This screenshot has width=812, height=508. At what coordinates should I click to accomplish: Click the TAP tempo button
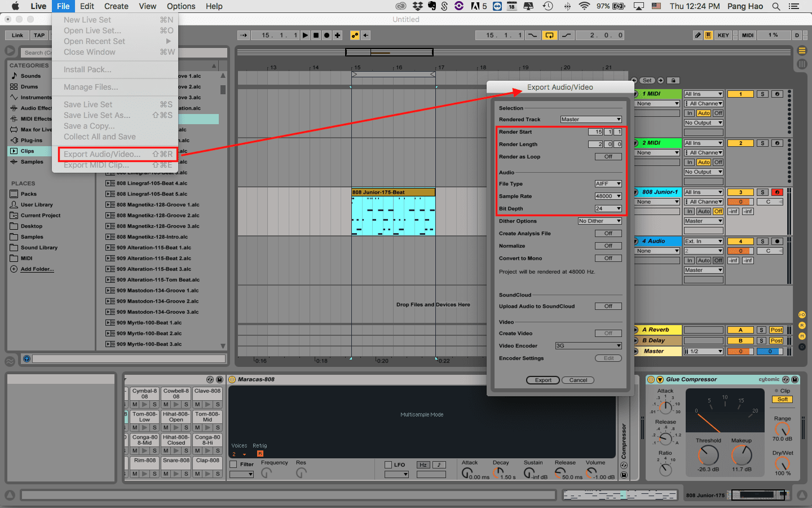(x=39, y=35)
